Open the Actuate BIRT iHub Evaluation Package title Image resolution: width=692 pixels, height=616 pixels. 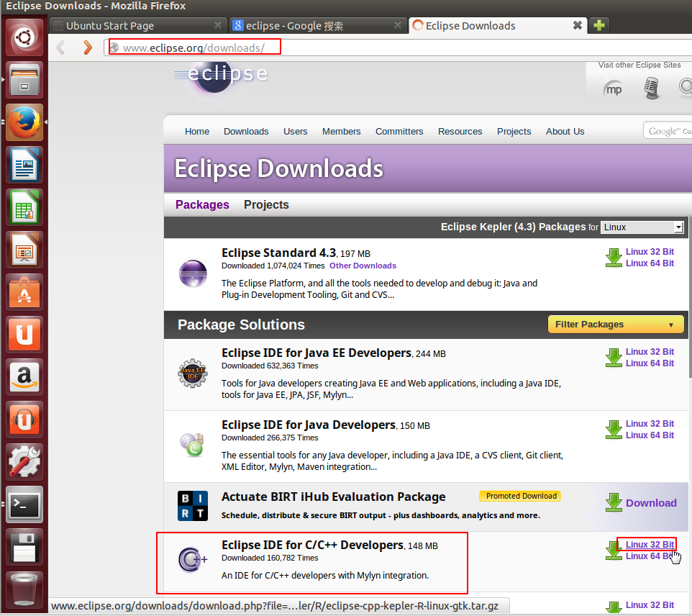[333, 497]
